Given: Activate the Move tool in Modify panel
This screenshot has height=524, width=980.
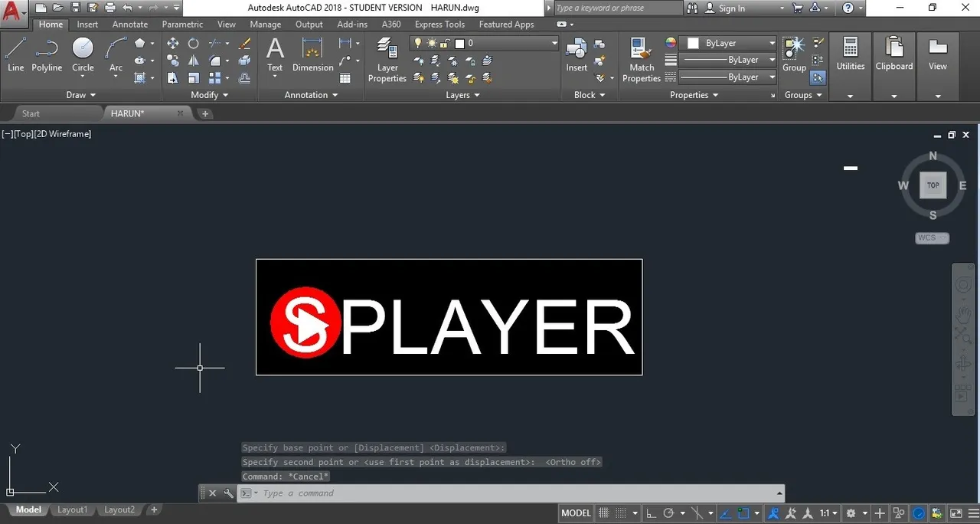Looking at the screenshot, I should [x=173, y=44].
